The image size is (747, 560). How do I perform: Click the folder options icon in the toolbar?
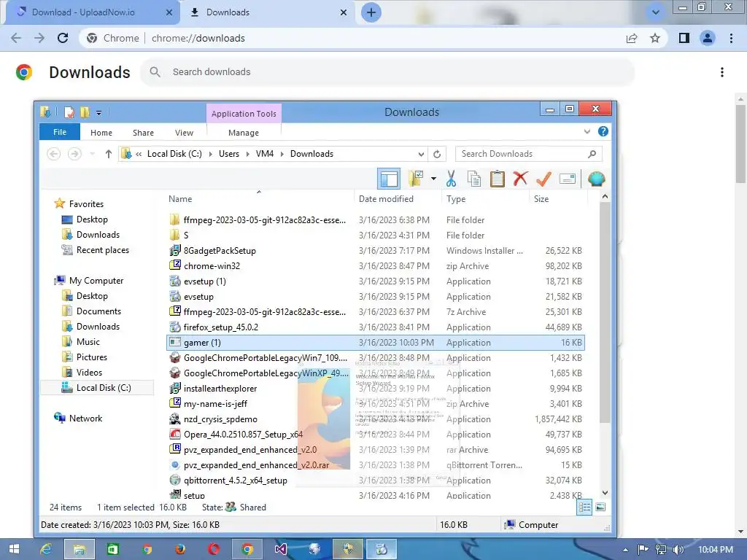(x=416, y=179)
